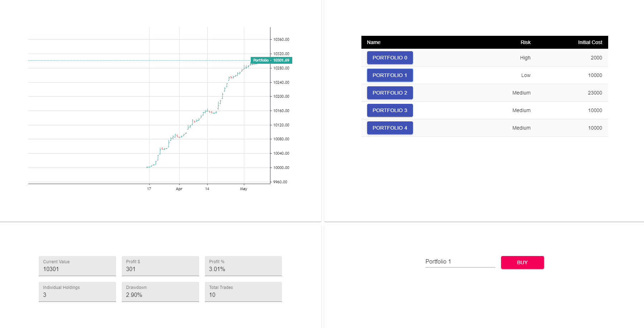This screenshot has height=328, width=644.
Task: Select the PORTFOLIO 1 button
Action: [x=390, y=75]
